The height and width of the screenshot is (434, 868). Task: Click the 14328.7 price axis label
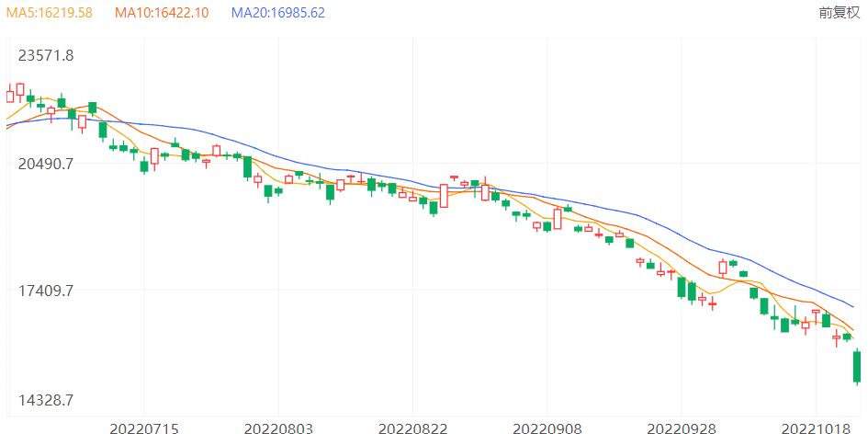coord(46,400)
